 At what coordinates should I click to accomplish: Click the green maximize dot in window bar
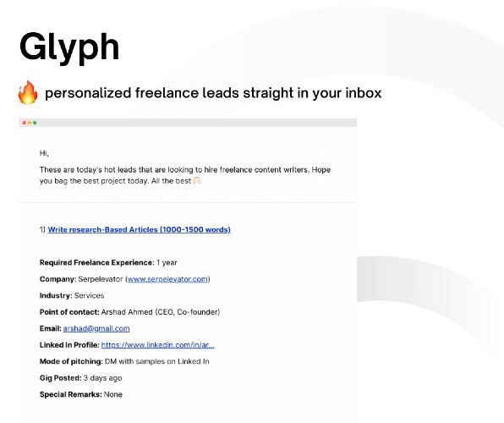coord(35,123)
